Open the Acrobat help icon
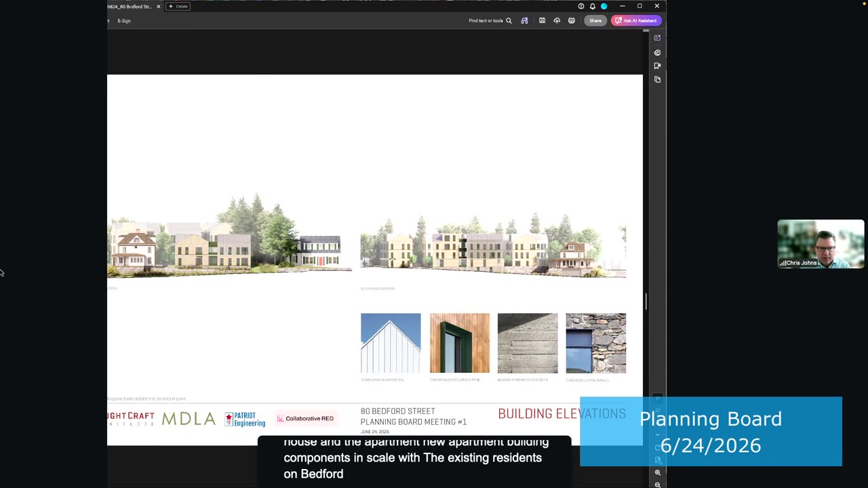The width and height of the screenshot is (868, 488). (581, 6)
